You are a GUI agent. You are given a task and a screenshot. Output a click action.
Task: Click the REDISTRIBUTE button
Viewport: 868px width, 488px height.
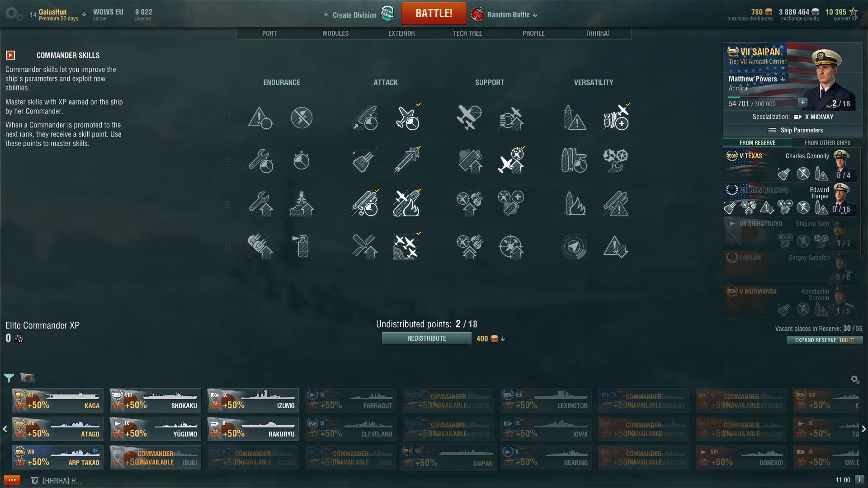(426, 338)
